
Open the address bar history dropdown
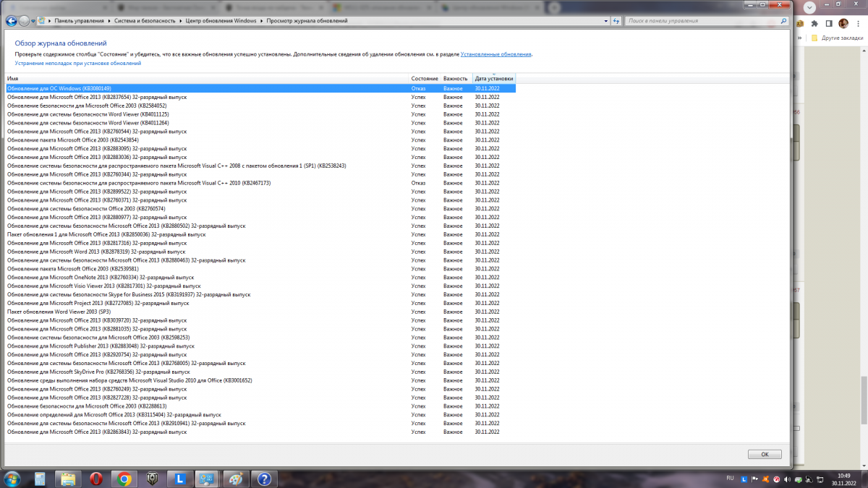point(605,21)
